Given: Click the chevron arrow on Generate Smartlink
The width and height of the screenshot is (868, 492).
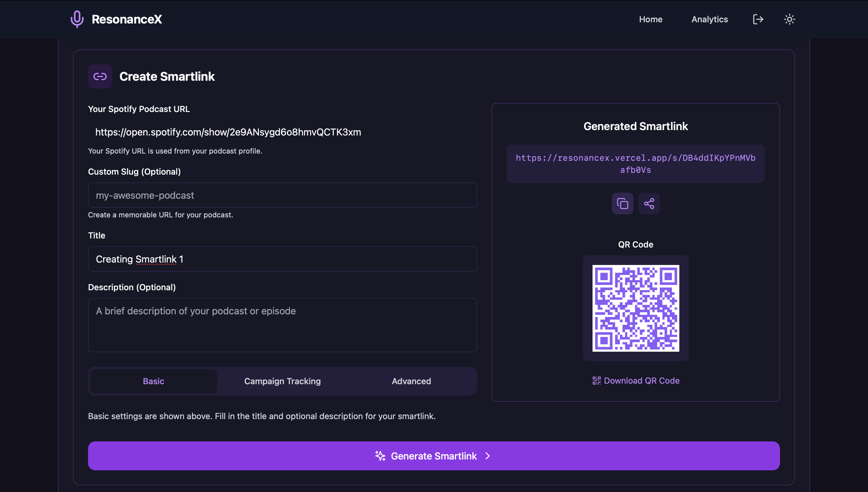Looking at the screenshot, I should point(488,456).
